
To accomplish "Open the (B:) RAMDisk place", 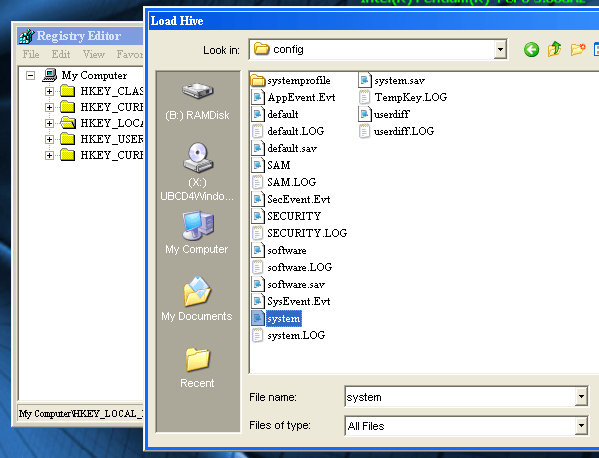I will coord(198,101).
